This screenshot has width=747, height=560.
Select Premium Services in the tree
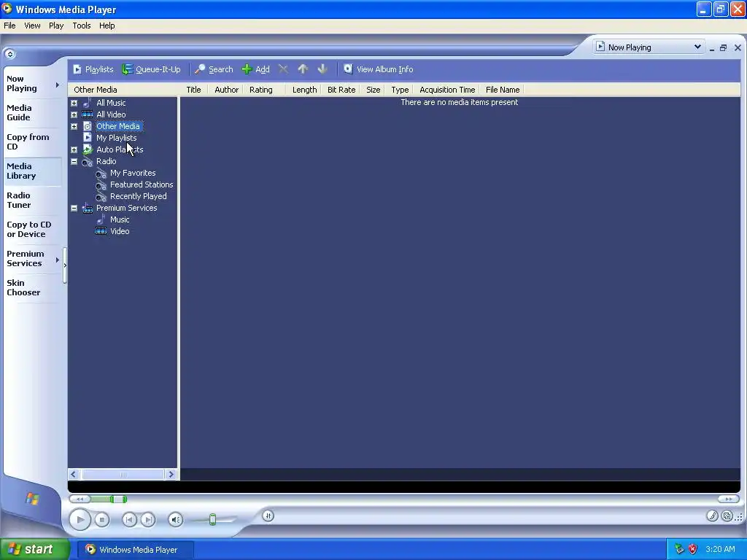coord(127,208)
